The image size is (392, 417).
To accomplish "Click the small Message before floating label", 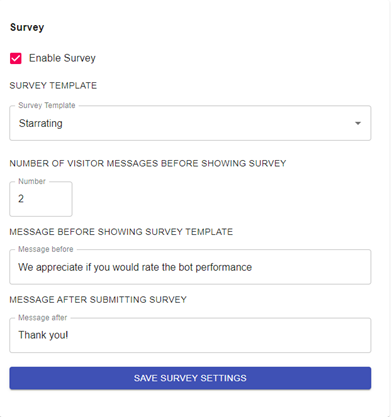I will coord(46,249).
